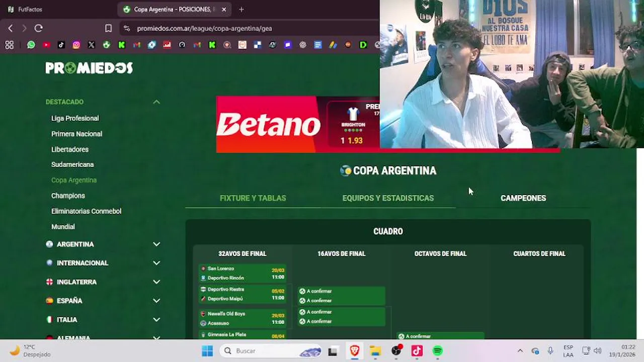Switch to the Fixture y Tablas tab

pos(253,198)
